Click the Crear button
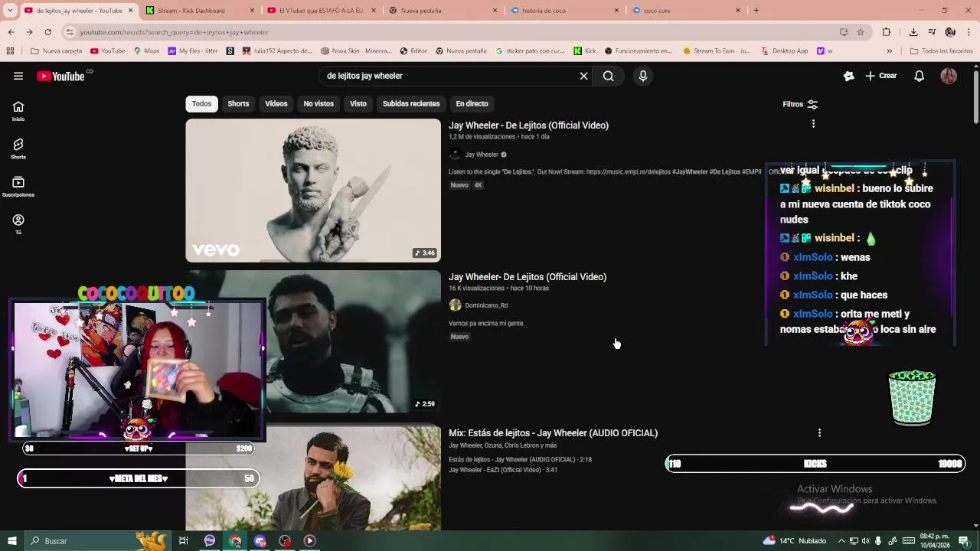The height and width of the screenshot is (551, 980). pyautogui.click(x=881, y=76)
